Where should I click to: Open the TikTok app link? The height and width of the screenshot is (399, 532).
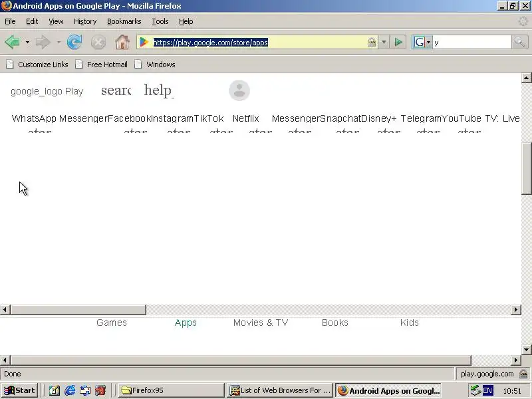[209, 118]
